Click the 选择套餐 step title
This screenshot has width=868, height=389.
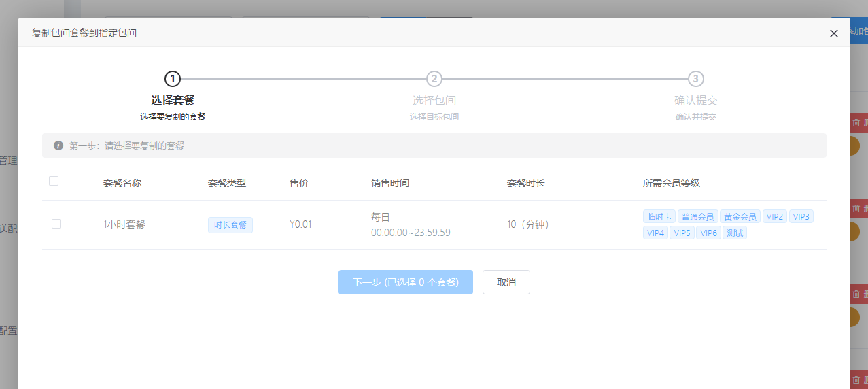coord(173,101)
